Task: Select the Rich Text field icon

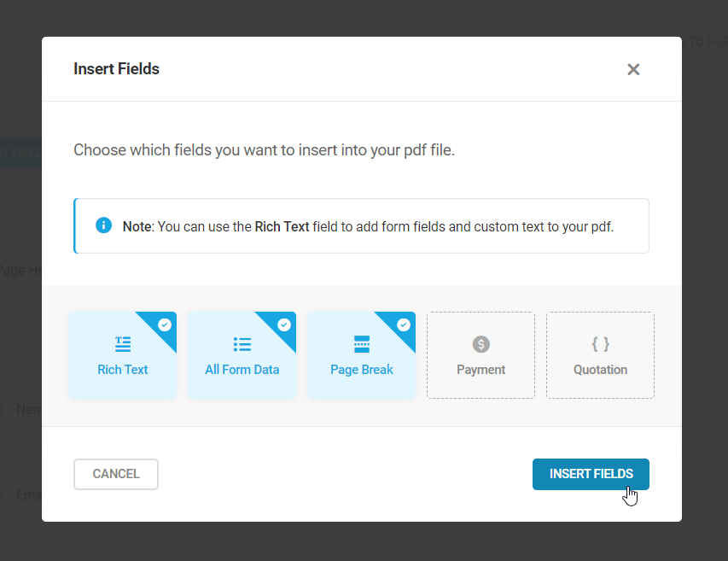Action: 122,346
